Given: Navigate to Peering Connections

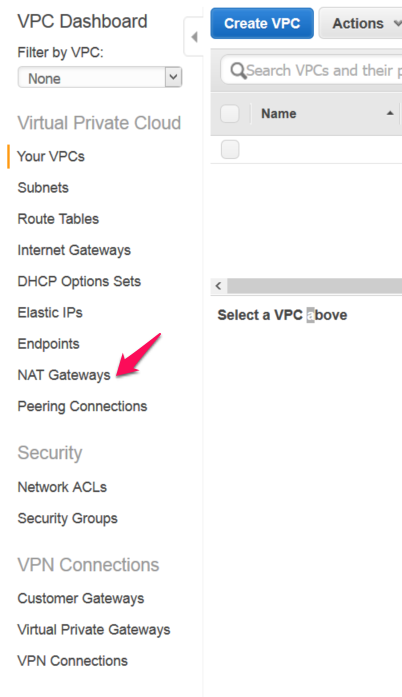Looking at the screenshot, I should [82, 406].
